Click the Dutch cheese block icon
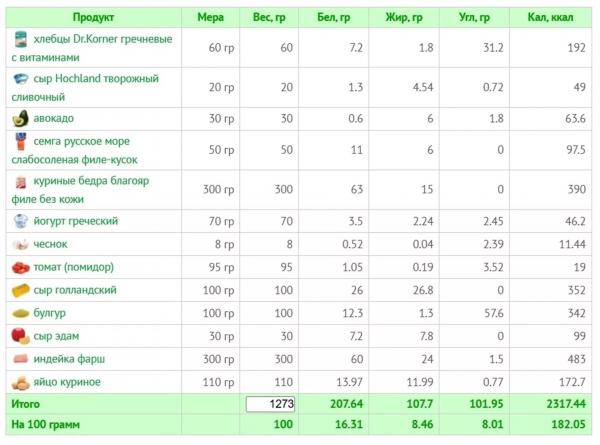600x445 pixels. 21,290
